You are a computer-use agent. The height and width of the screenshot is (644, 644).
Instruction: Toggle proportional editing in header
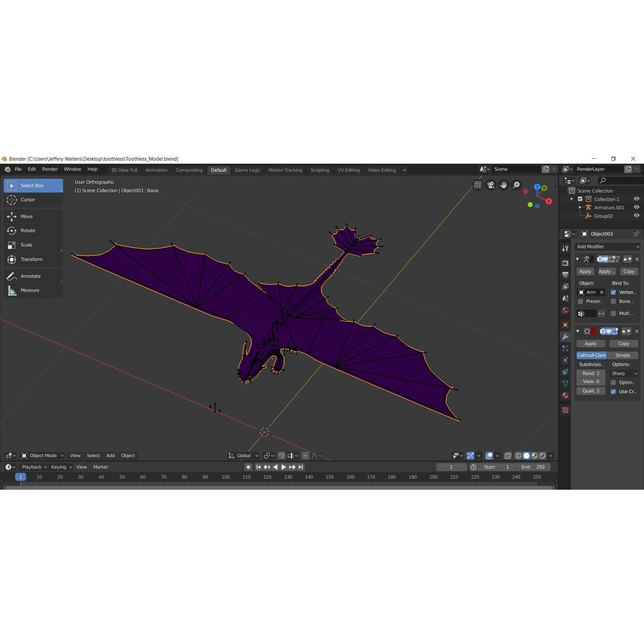pyautogui.click(x=305, y=455)
